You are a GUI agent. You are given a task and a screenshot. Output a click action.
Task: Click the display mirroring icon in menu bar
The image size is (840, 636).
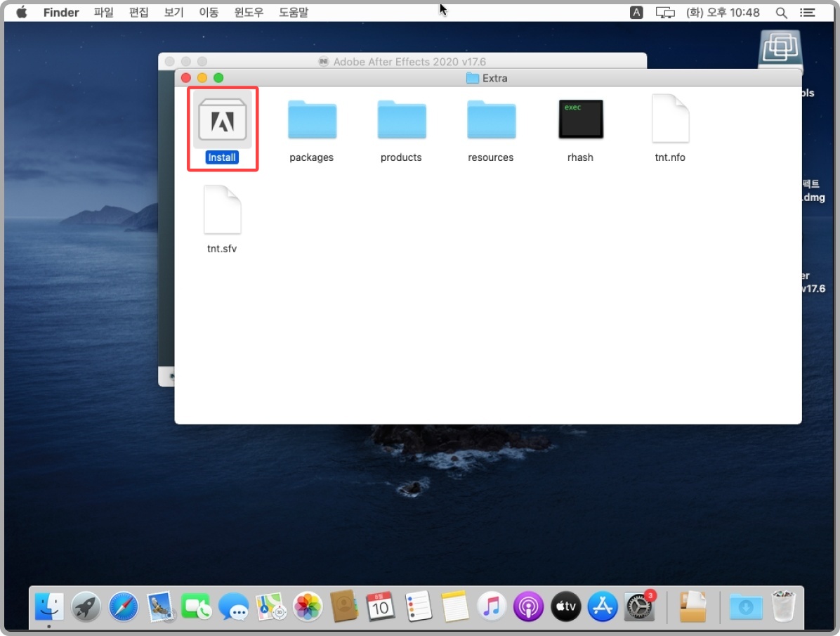tap(665, 13)
